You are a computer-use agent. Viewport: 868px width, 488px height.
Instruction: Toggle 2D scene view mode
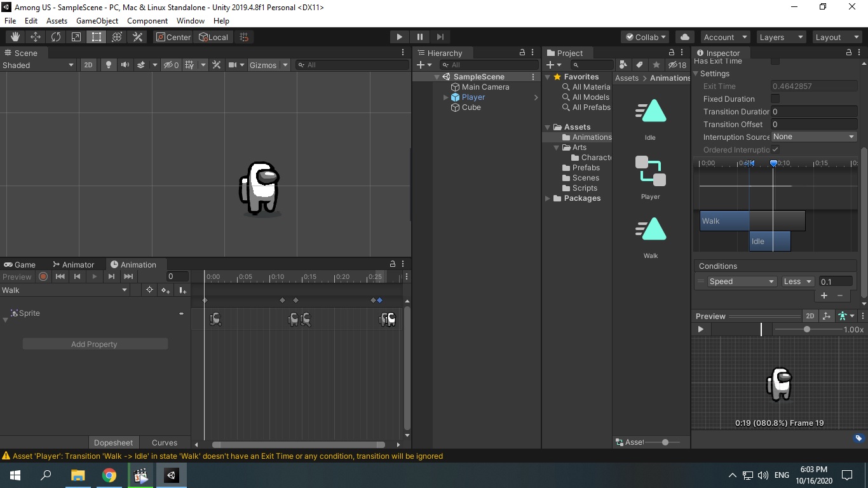[88, 65]
